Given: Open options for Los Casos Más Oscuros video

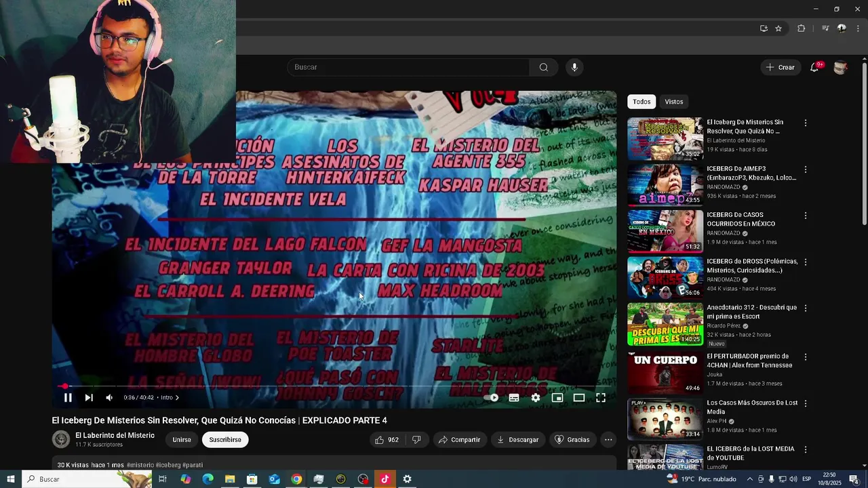Looking at the screenshot, I should 806,403.
